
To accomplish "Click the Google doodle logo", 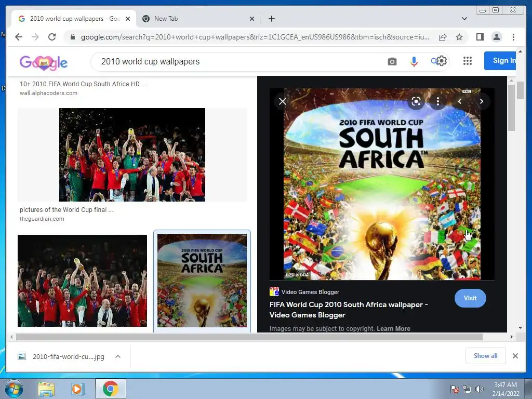I will tap(44, 62).
